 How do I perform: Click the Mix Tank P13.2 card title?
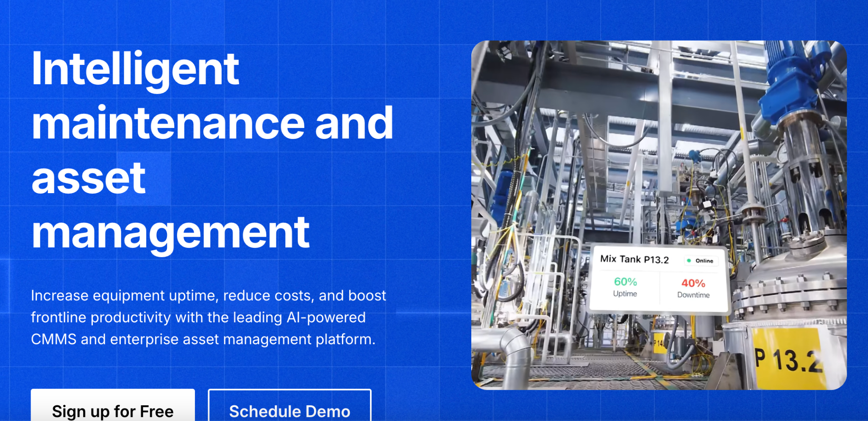[x=634, y=259]
